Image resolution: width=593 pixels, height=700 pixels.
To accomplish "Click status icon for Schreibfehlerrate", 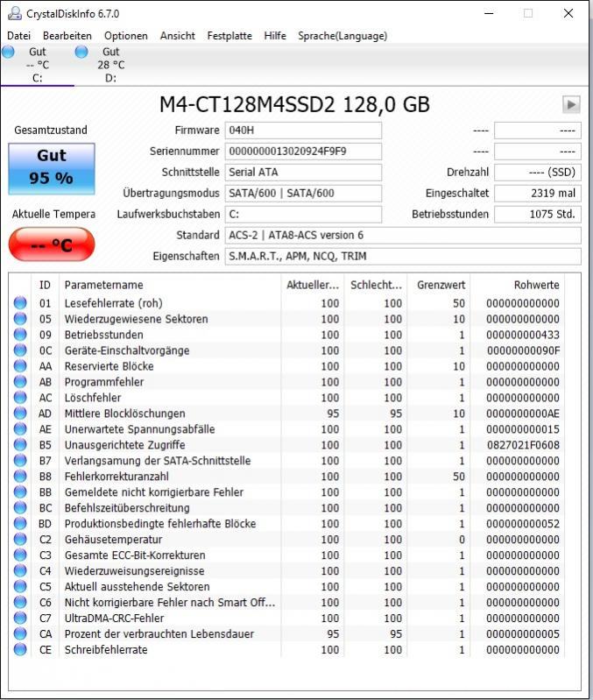I will 20,649.
